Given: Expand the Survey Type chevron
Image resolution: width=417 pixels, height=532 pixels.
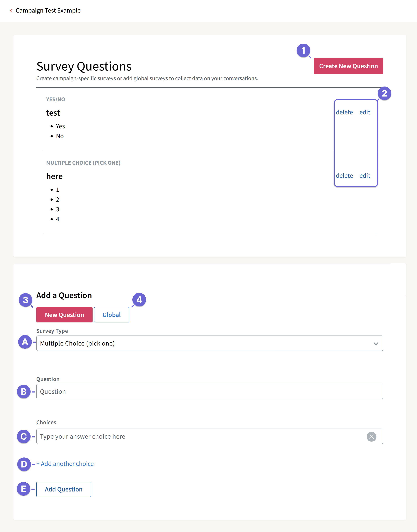Looking at the screenshot, I should tap(376, 343).
